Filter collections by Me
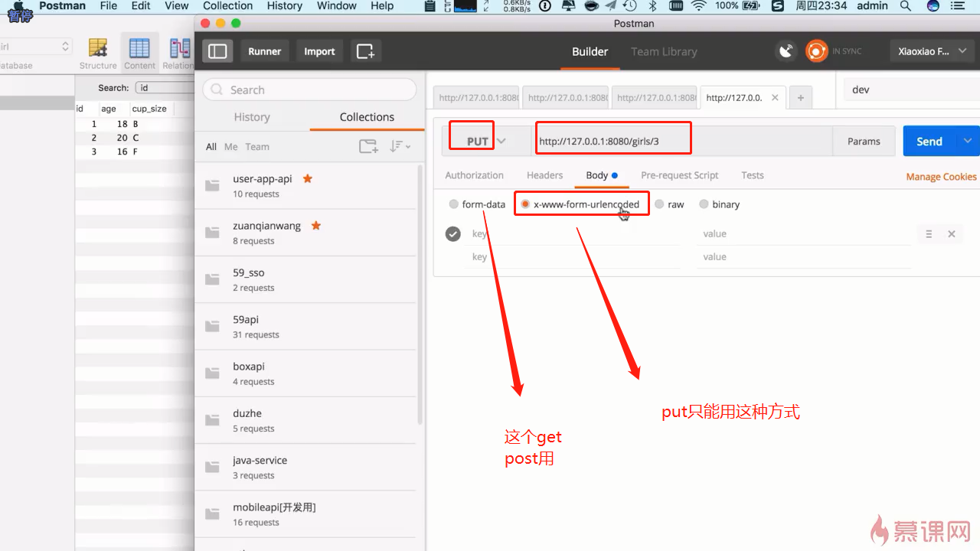Viewport: 980px width, 551px height. tap(230, 147)
